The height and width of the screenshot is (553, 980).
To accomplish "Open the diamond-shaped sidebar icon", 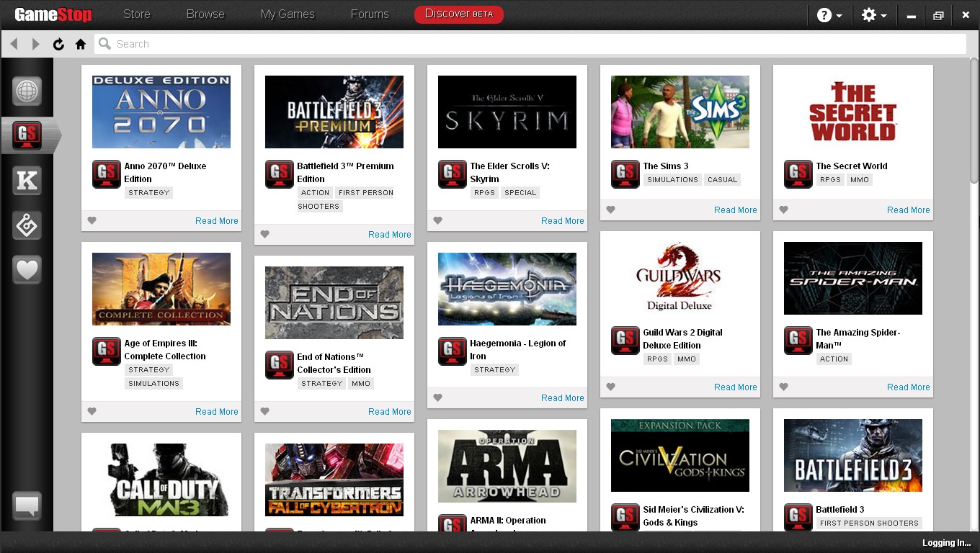I will click(x=27, y=225).
